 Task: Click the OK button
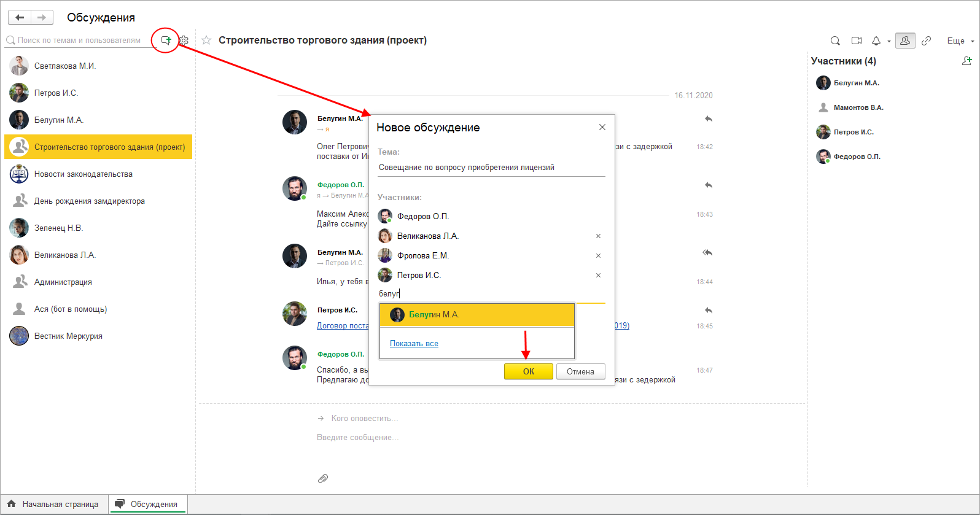coord(529,371)
